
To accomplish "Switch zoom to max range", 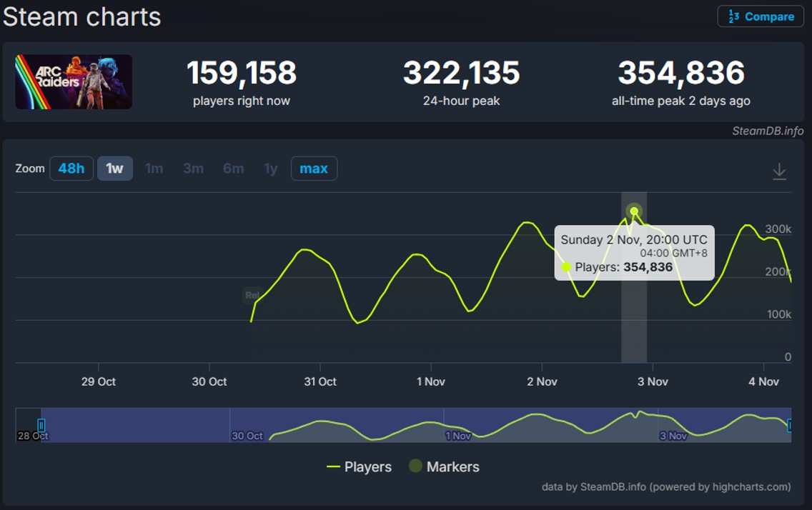I will point(314,169).
